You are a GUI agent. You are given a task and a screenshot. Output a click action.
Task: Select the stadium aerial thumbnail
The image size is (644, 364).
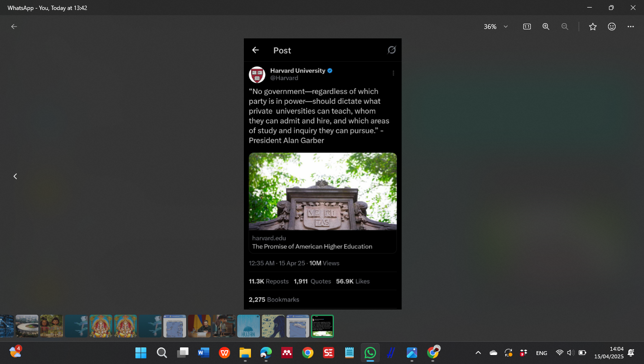(27, 326)
